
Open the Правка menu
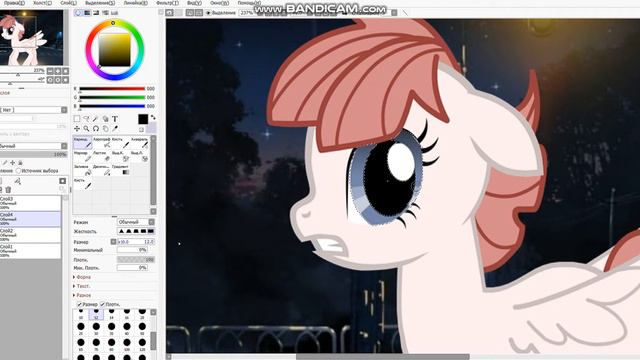click(15, 3)
